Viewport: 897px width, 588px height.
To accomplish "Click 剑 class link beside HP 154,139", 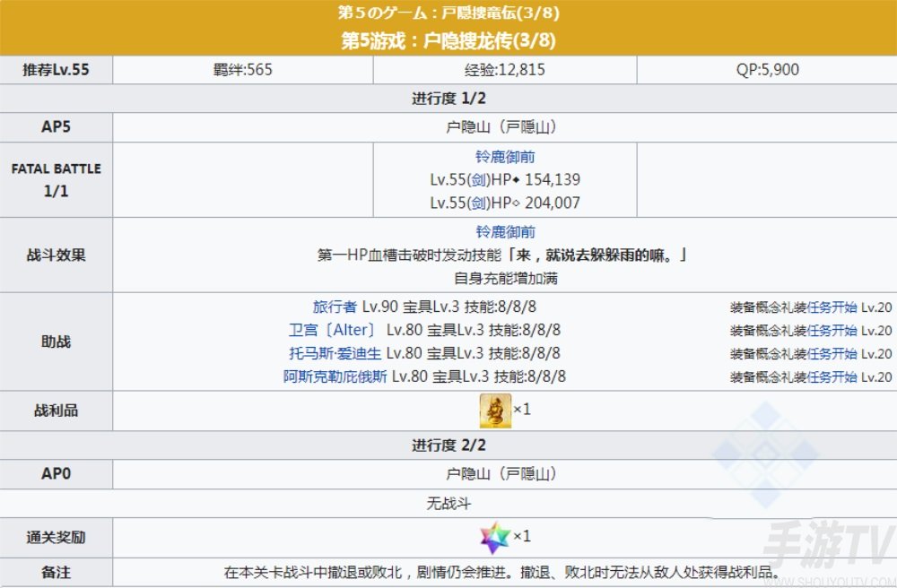I will coord(478,179).
